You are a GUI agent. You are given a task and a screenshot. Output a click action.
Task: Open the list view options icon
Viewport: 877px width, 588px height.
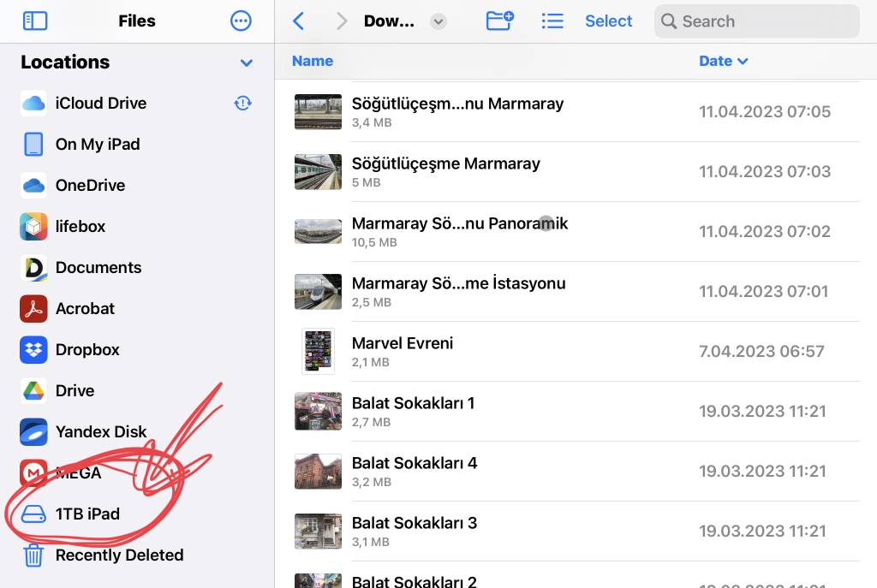(x=552, y=21)
